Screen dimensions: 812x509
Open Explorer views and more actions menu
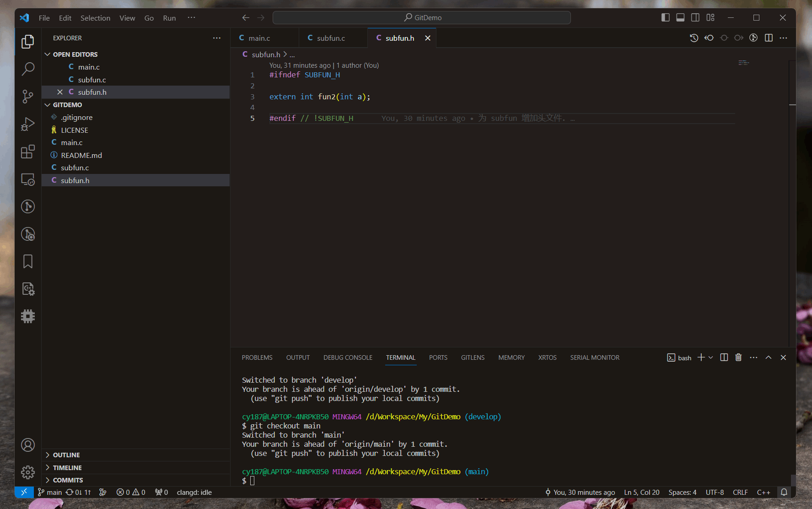point(217,38)
